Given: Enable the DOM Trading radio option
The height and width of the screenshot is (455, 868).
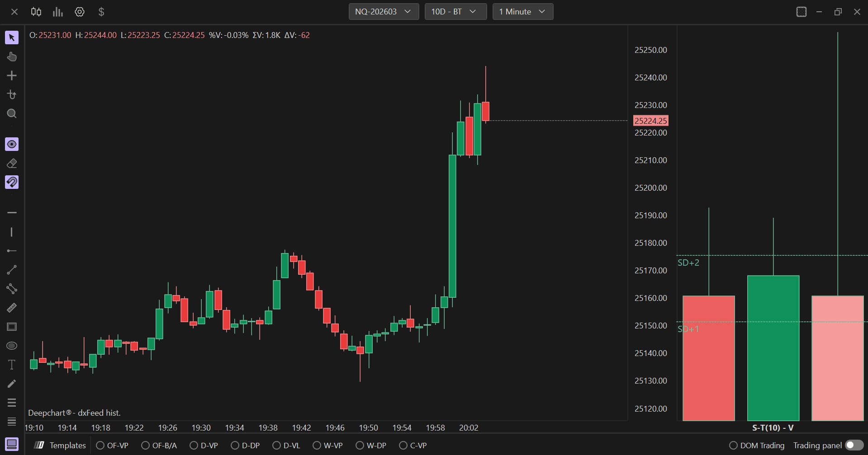Looking at the screenshot, I should pos(757,446).
